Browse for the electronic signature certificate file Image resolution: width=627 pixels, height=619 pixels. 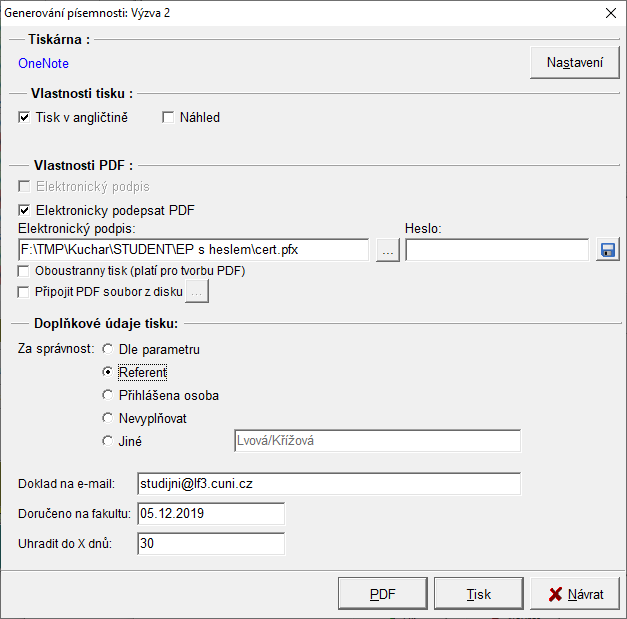coord(387,250)
